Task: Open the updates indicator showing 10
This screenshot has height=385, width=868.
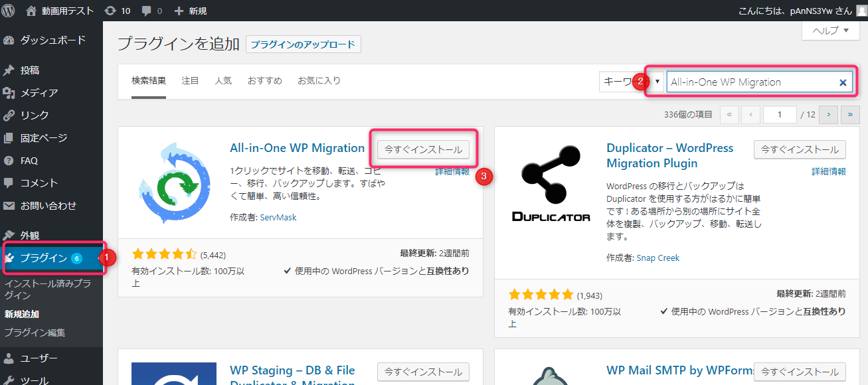Action: (118, 11)
